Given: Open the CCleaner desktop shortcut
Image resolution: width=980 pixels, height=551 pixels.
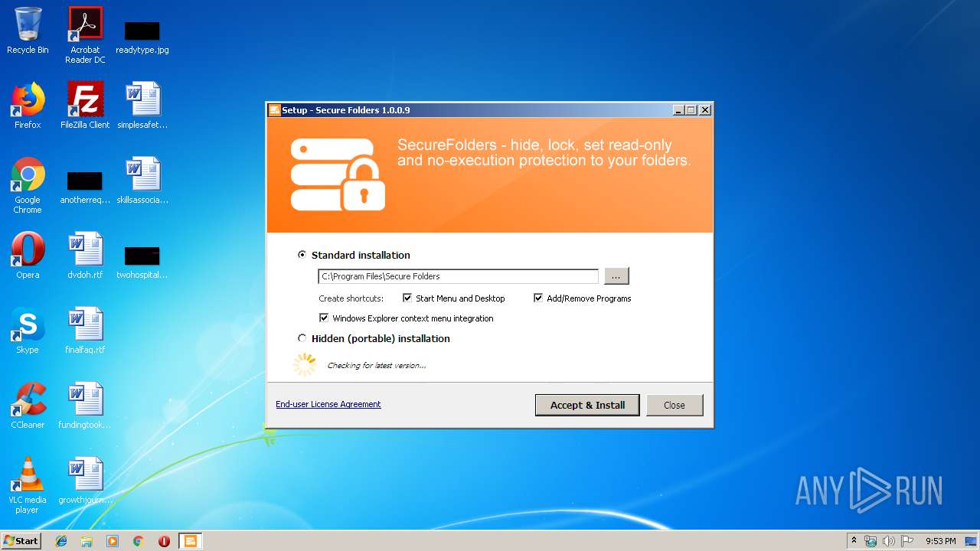Looking at the screenshot, I should click(28, 406).
